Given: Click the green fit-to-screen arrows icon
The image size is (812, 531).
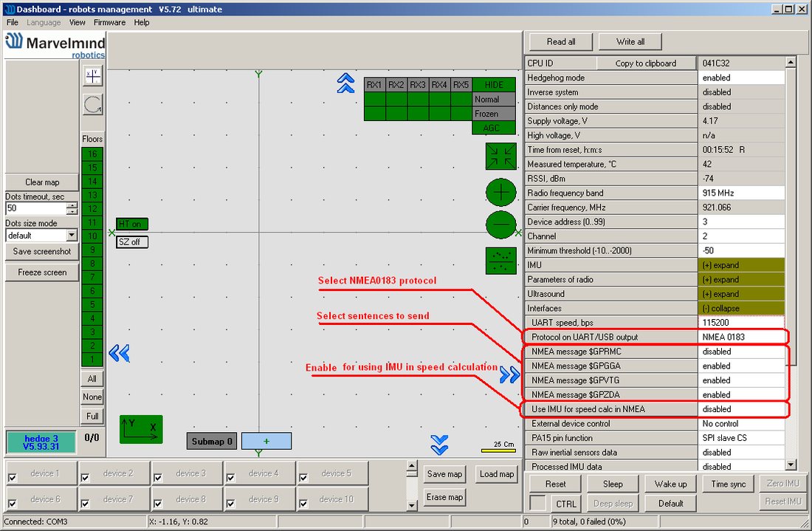Looking at the screenshot, I should coord(500,157).
